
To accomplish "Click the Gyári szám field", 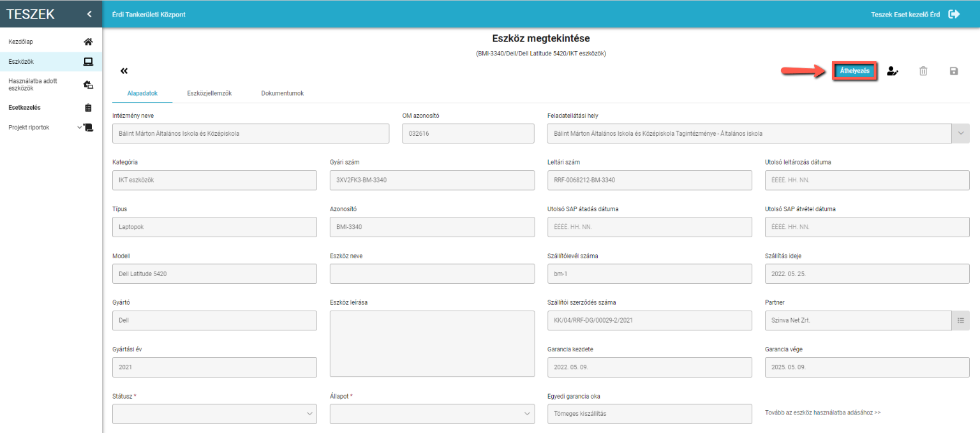I will 432,180.
